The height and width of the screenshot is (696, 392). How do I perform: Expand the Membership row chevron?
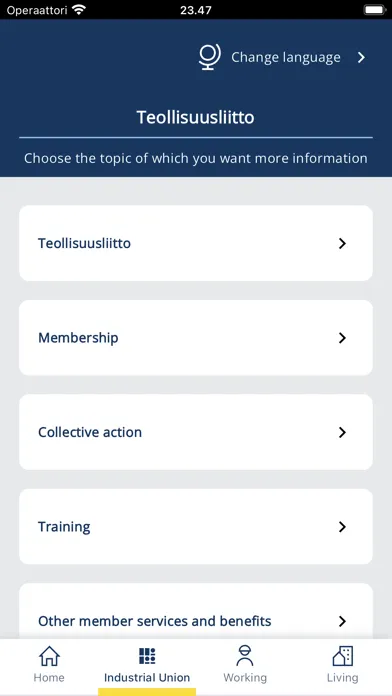(342, 338)
